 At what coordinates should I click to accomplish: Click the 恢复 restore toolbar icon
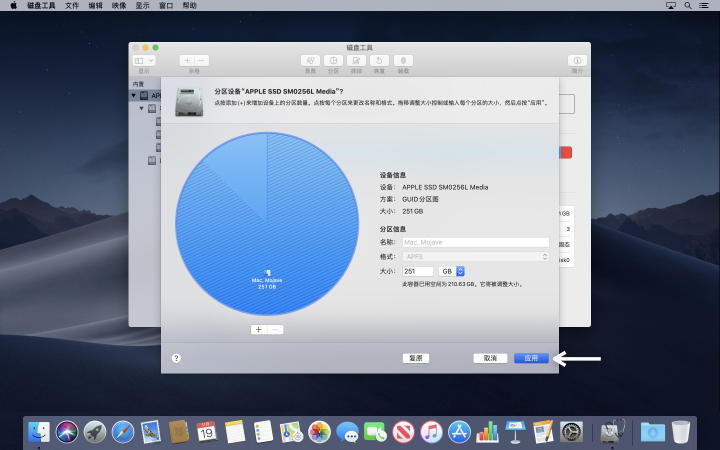point(379,60)
